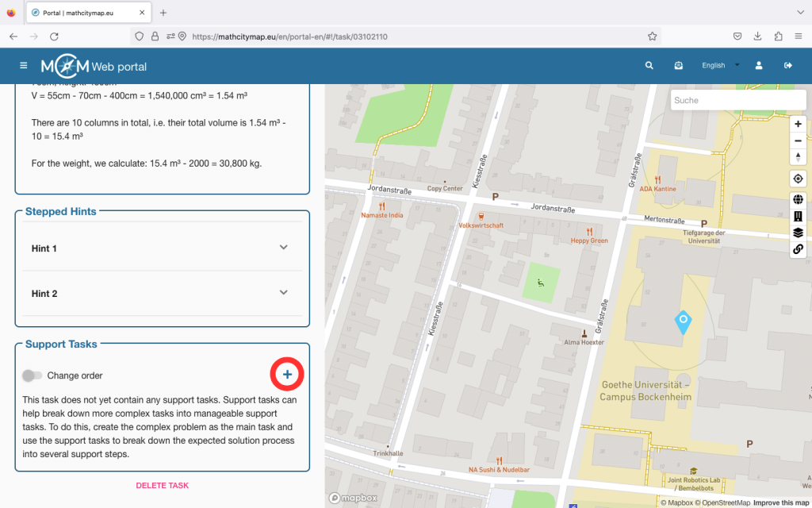
Task: Click the globe icon on map controls
Action: tap(798, 199)
